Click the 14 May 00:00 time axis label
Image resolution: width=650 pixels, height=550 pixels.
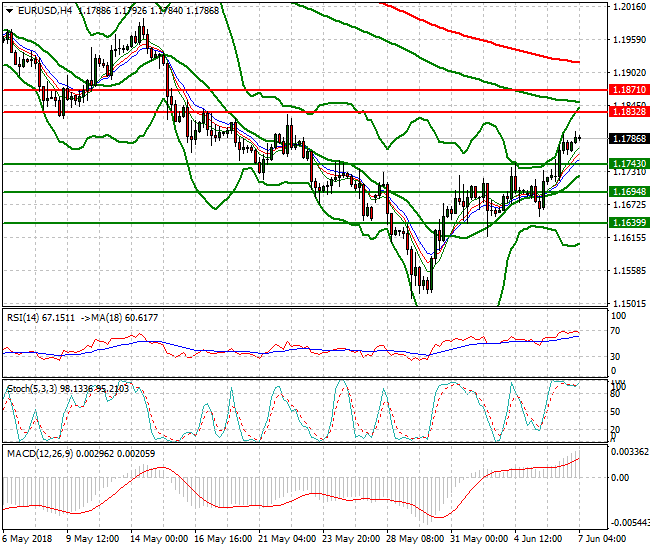(161, 538)
